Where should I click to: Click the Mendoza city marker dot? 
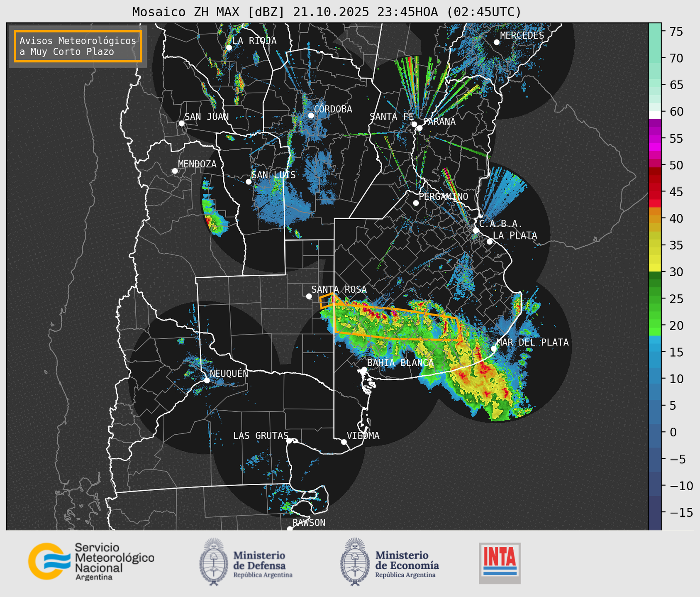tap(175, 171)
